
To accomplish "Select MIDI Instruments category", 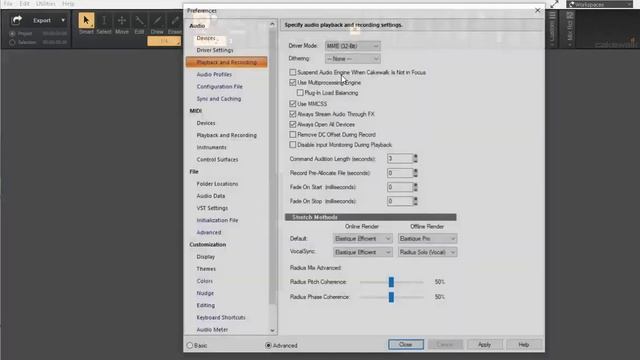I will [x=211, y=147].
